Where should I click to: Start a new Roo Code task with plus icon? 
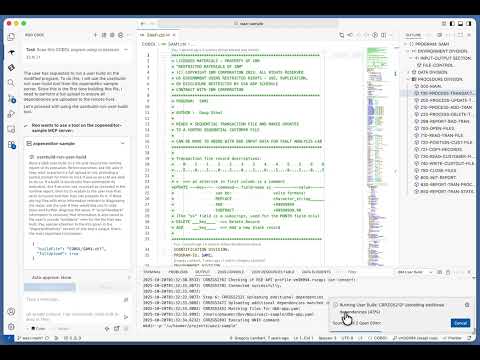(x=96, y=35)
